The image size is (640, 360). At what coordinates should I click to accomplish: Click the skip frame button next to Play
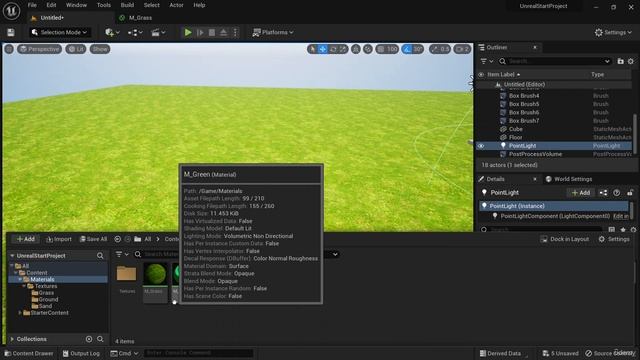(200, 33)
